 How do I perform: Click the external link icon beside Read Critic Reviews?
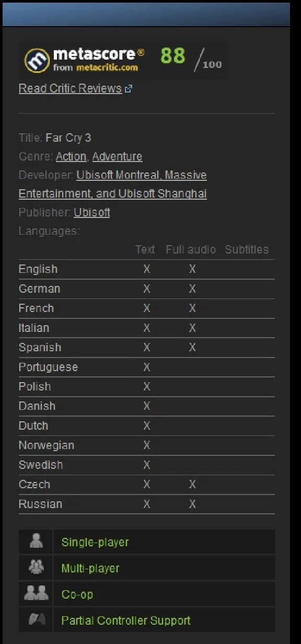coord(129,89)
